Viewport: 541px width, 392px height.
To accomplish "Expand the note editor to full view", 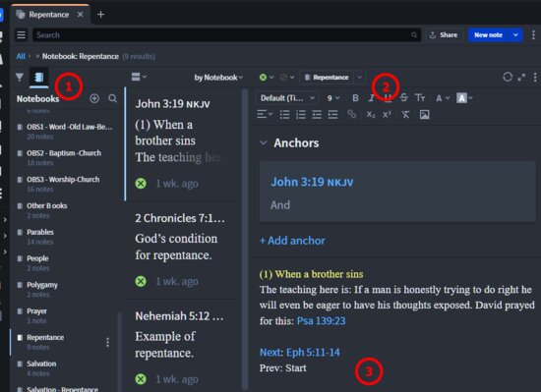I will 521,78.
